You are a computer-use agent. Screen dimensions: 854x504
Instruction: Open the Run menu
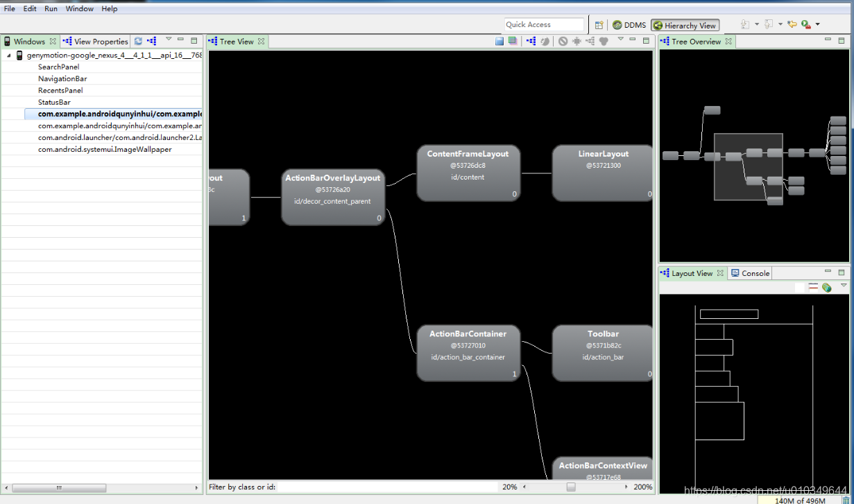51,8
